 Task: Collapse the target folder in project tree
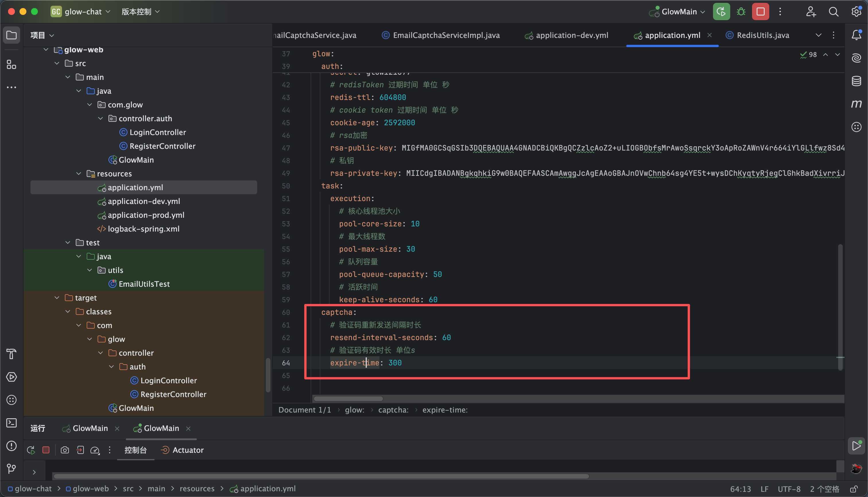[x=57, y=298]
